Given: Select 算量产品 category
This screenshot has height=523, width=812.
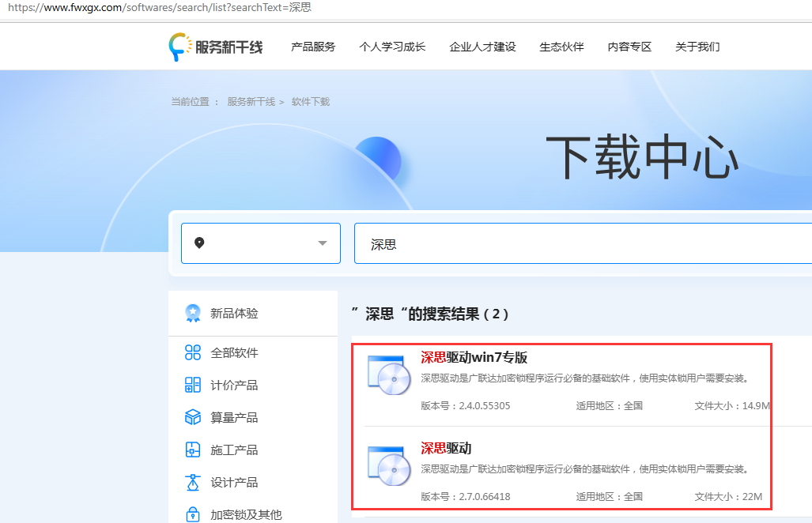Looking at the screenshot, I should (x=234, y=417).
